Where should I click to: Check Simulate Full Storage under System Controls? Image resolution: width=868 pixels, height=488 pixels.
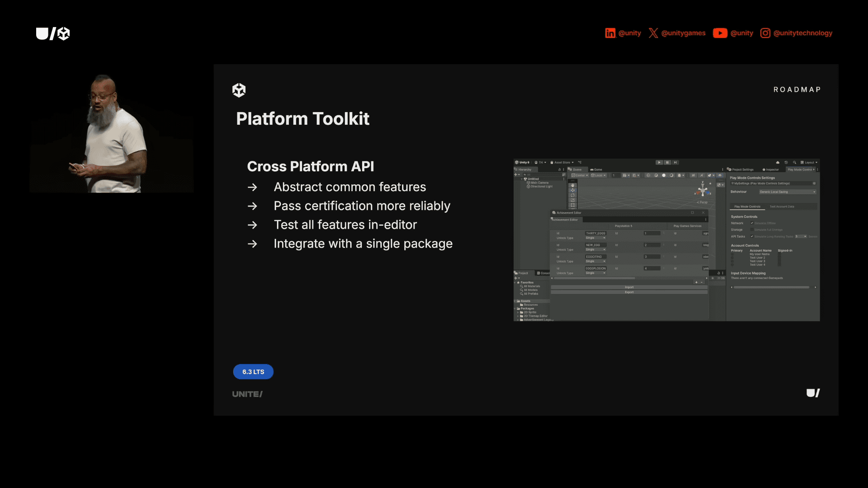click(752, 230)
